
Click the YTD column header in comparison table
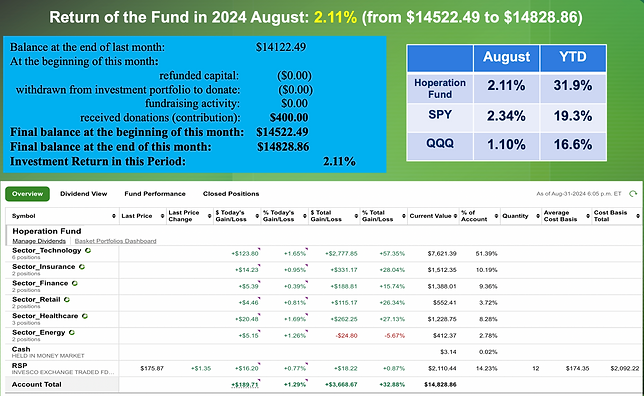(573, 57)
